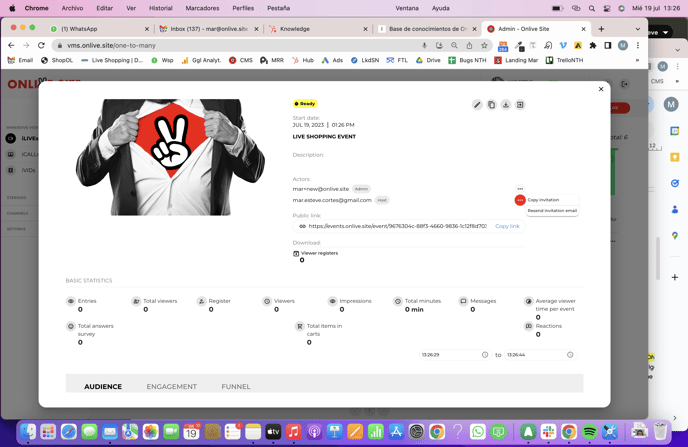688x447 pixels.
Task: Click the Copy link button
Action: pyautogui.click(x=507, y=226)
